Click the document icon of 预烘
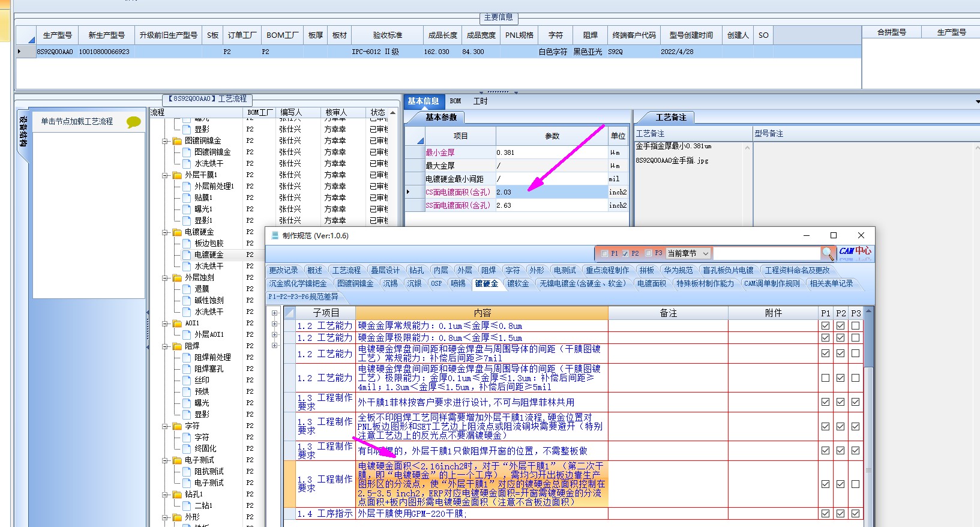 (187, 391)
